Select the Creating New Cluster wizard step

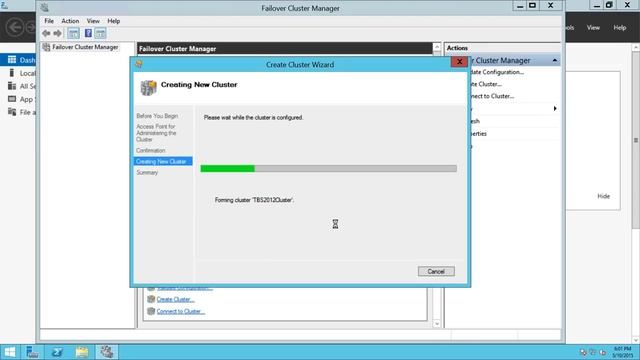(163, 162)
